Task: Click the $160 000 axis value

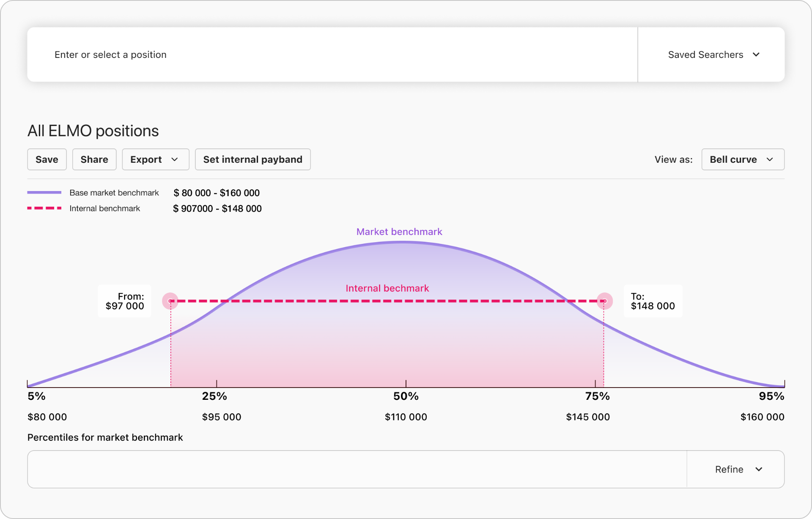Action: [763, 417]
